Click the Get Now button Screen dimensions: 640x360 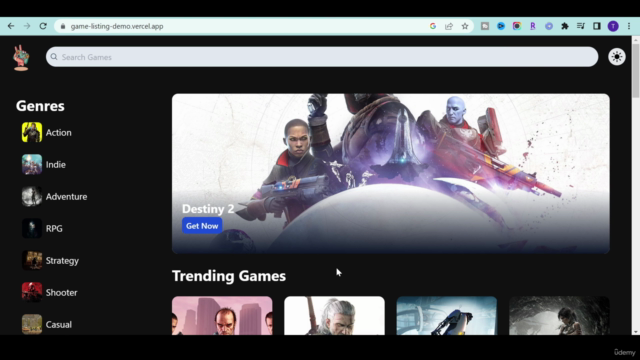202,226
